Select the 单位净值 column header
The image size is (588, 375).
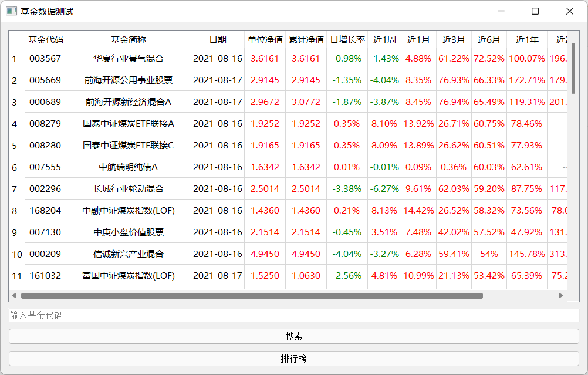pos(265,40)
